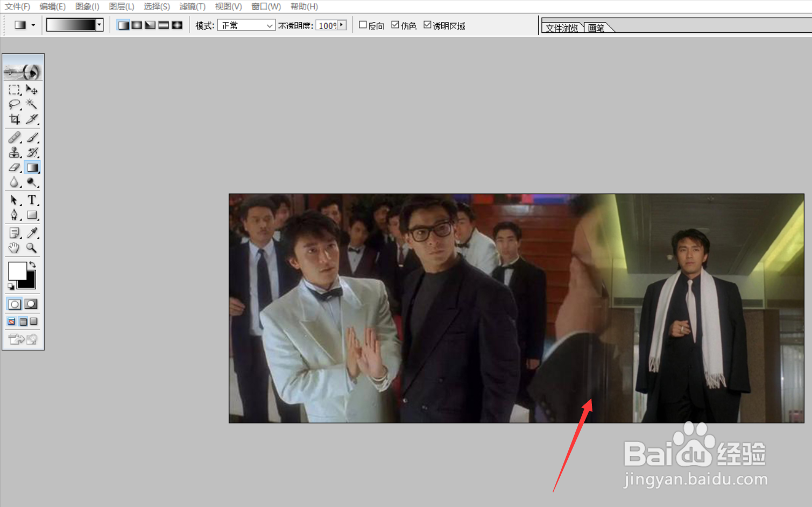Open the 图象(I) menu
This screenshot has width=812, height=507.
[x=87, y=6]
